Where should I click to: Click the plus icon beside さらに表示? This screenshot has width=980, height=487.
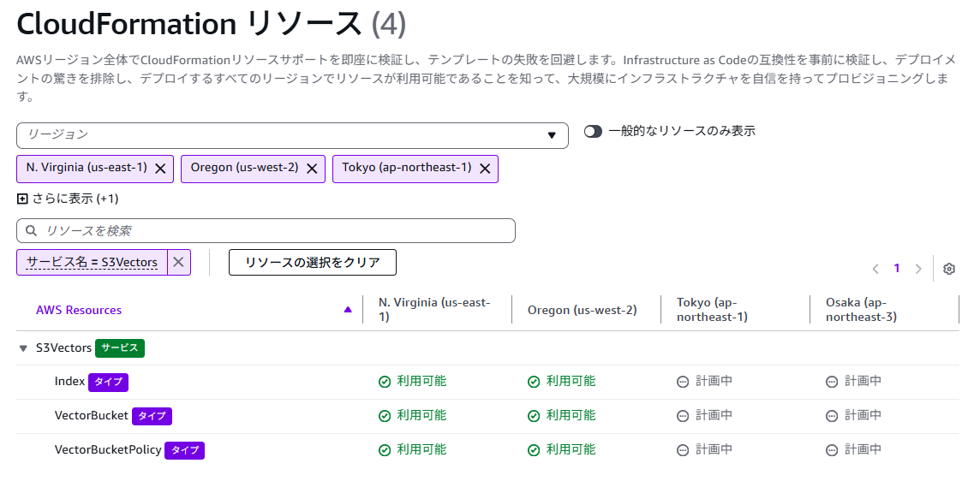(22, 199)
